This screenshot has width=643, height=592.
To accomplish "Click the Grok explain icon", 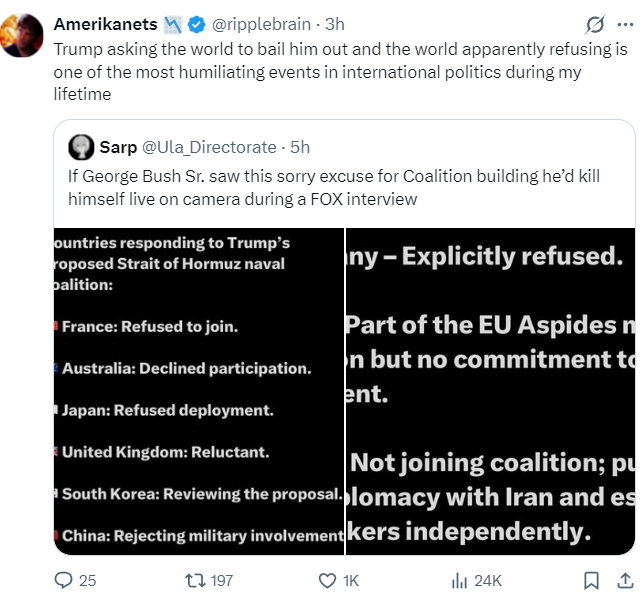I will 593,23.
